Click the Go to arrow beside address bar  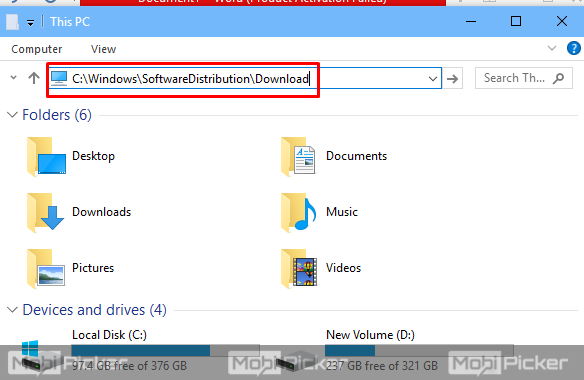click(453, 79)
